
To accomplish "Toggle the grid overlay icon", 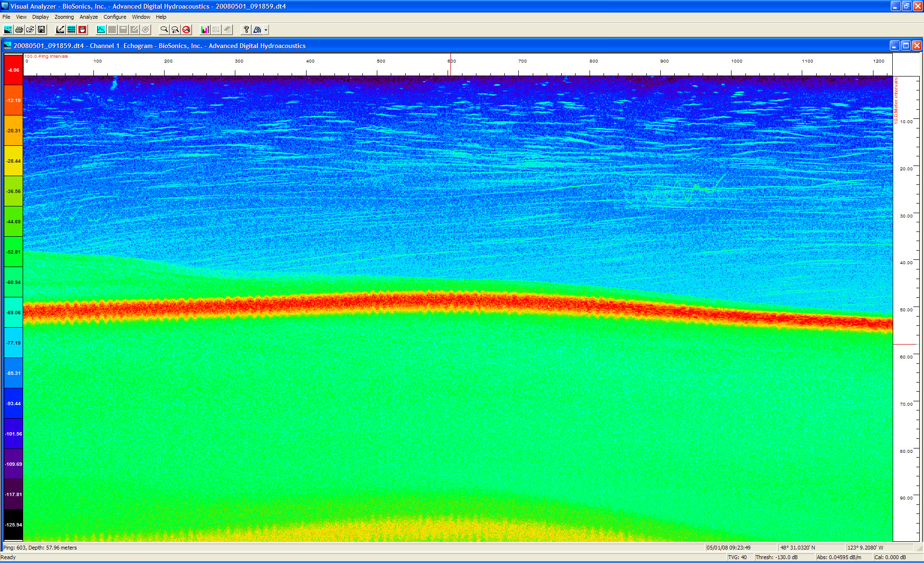I will coord(71,30).
